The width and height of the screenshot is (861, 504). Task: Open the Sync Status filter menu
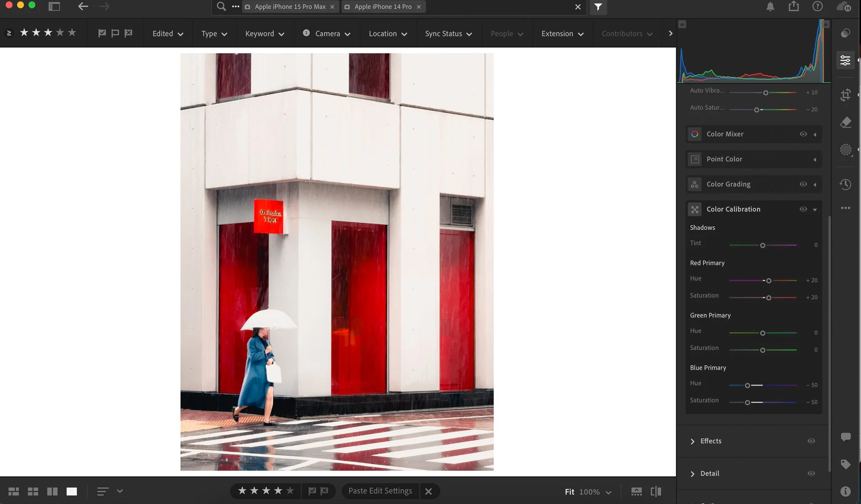[448, 34]
